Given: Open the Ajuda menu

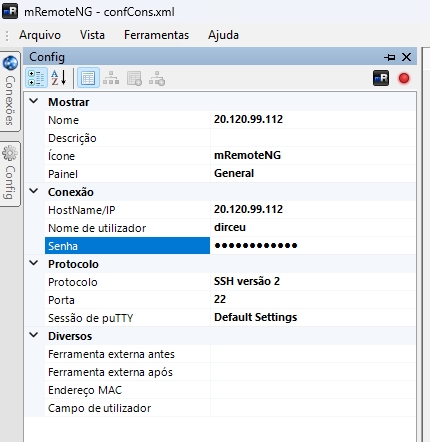Looking at the screenshot, I should tap(223, 35).
